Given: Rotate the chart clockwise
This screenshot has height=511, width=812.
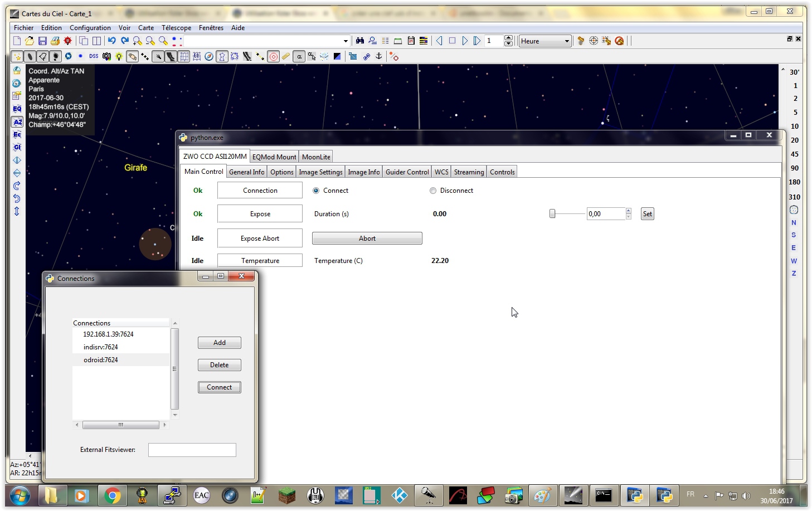Looking at the screenshot, I should 17,186.
